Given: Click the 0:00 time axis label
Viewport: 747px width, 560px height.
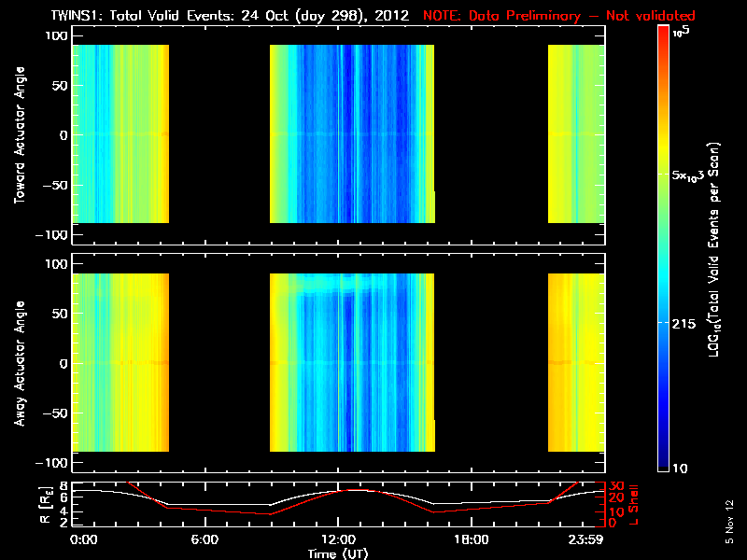Looking at the screenshot, I should (x=83, y=539).
